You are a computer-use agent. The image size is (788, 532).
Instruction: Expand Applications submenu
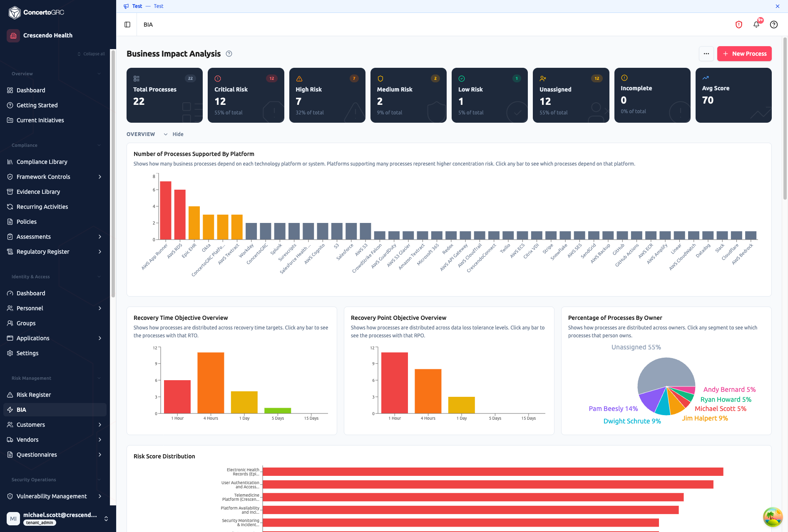(100, 338)
